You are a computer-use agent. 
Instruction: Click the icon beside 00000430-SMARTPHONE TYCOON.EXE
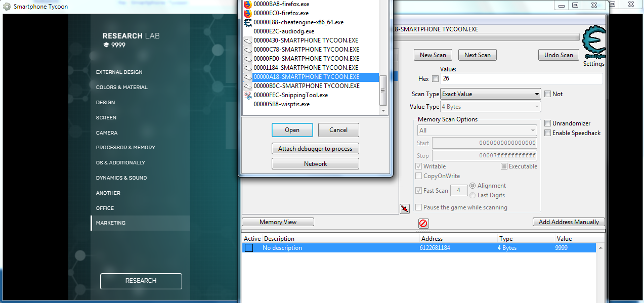[247, 40]
